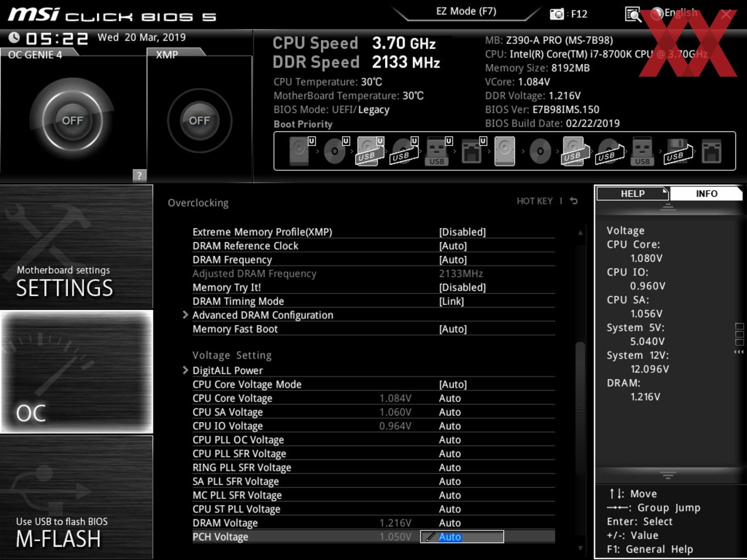Select UEFI USB CD/DVD boot icon
747x560 pixels.
tap(404, 151)
